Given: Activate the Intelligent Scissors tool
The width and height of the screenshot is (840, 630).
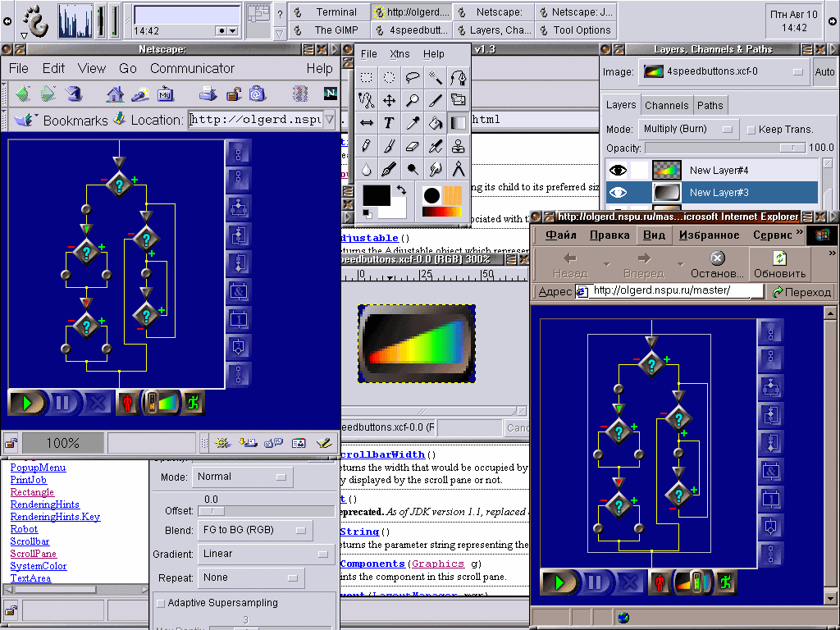Looking at the screenshot, I should click(367, 100).
